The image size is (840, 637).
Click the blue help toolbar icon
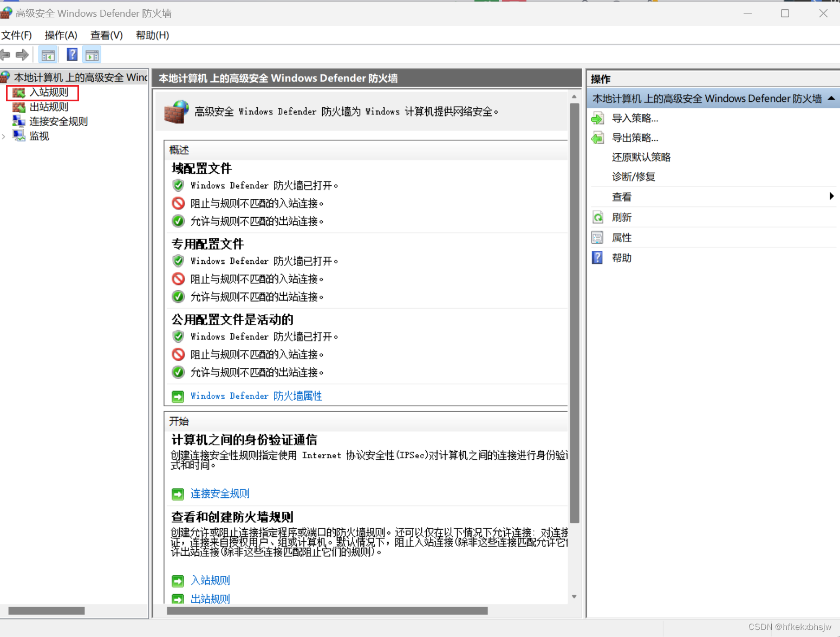tap(72, 55)
